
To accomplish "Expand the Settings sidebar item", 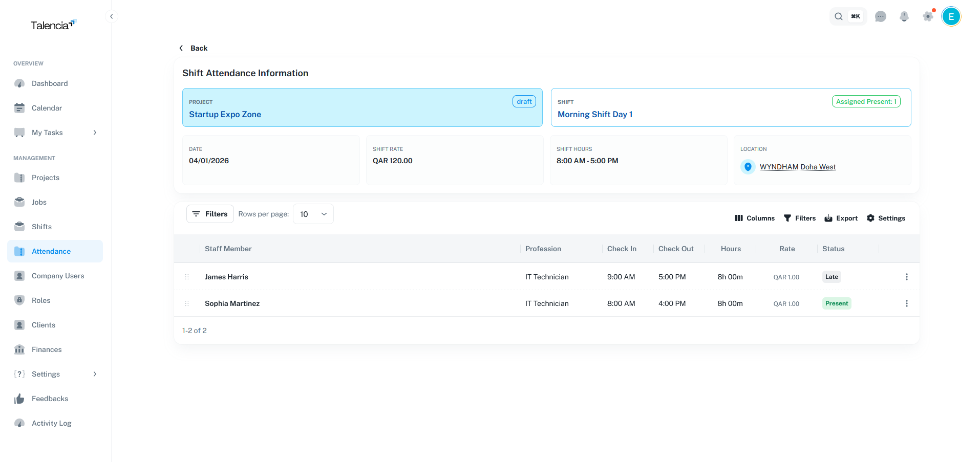I will pyautogui.click(x=94, y=374).
